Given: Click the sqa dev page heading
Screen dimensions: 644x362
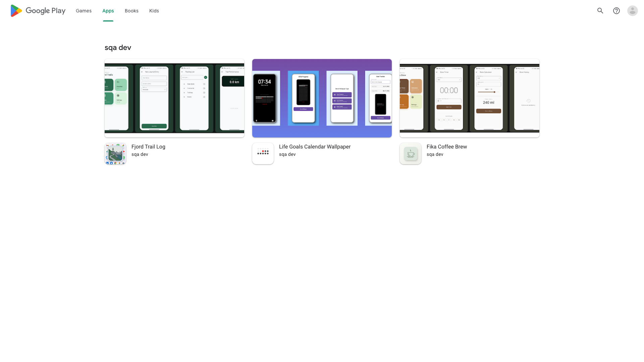Looking at the screenshot, I should pyautogui.click(x=118, y=48).
